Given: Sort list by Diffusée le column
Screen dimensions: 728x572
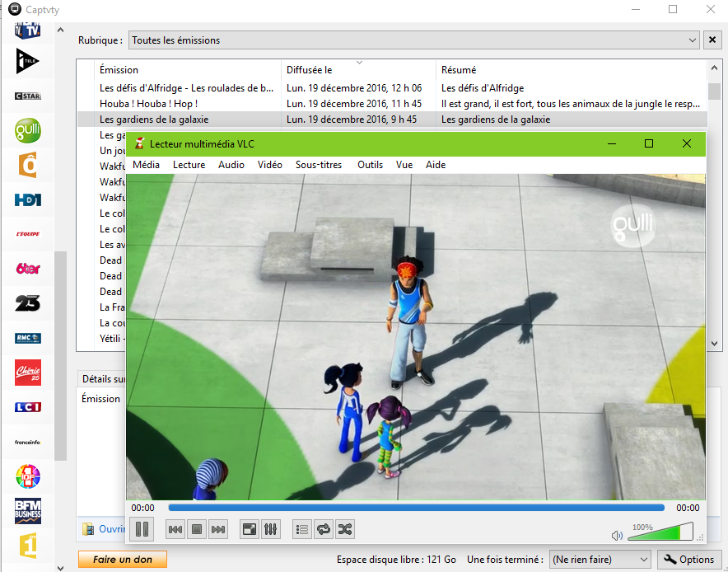Looking at the screenshot, I should pos(358,70).
